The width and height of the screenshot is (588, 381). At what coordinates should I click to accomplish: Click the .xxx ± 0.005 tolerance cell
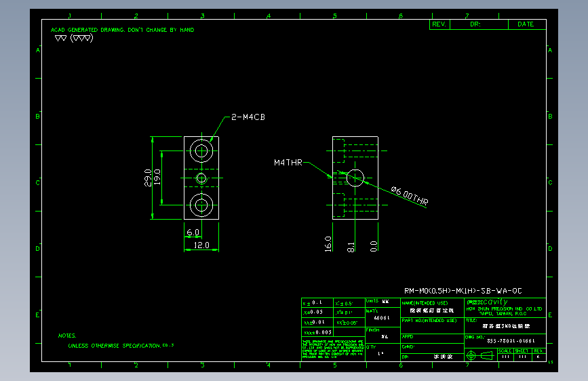[x=317, y=332]
